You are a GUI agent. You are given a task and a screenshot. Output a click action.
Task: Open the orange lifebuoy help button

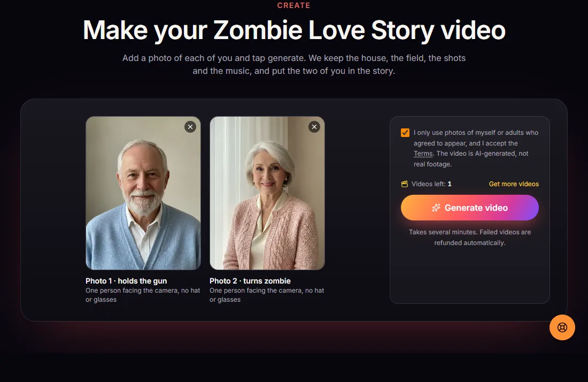tap(562, 327)
